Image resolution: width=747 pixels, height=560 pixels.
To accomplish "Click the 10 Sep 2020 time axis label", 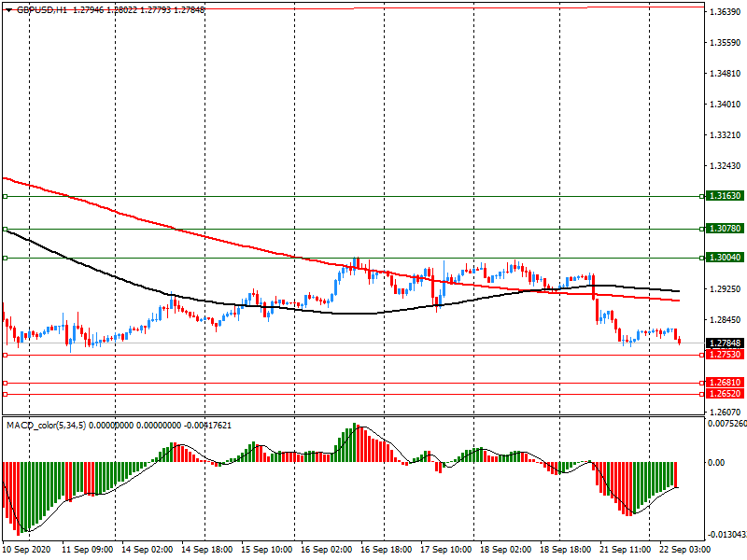I will click(x=27, y=550).
